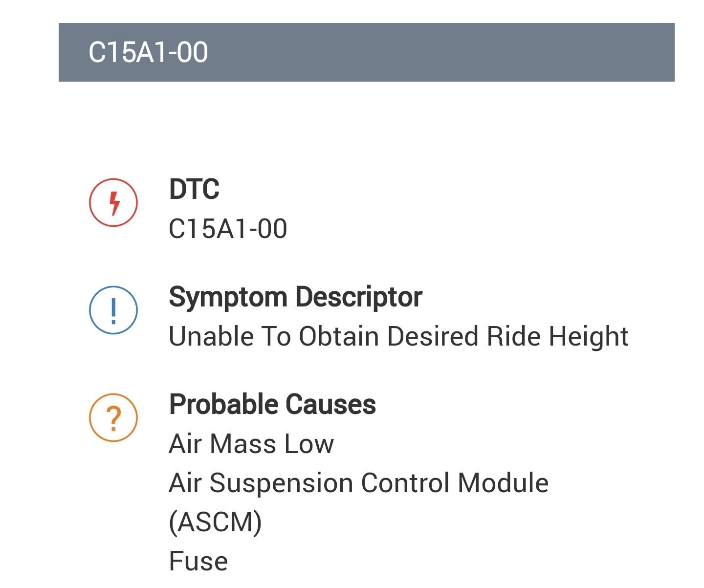Open the Air Suspension Control Module cause
The image size is (704, 588).
(359, 483)
